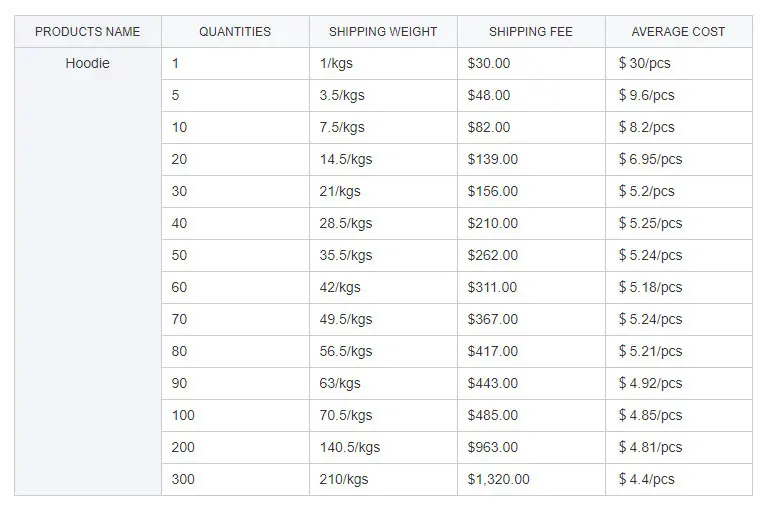Click the $1,320.00 shipping fee cell

tap(499, 480)
